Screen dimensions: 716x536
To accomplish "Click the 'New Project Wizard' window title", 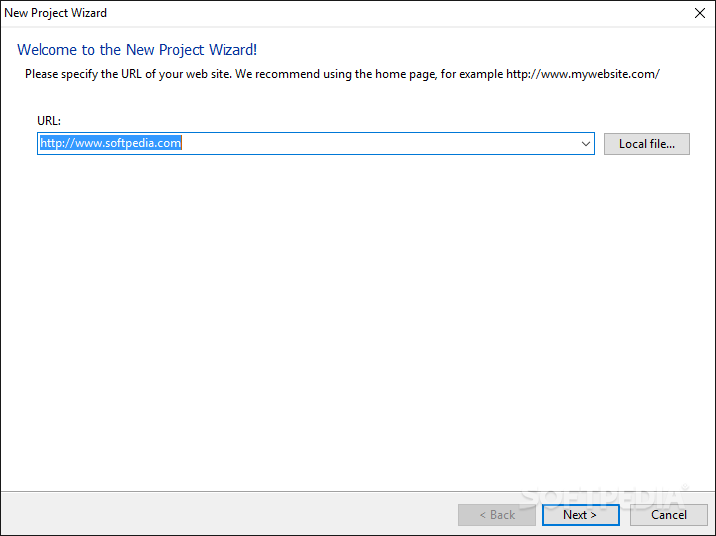I will (x=55, y=13).
